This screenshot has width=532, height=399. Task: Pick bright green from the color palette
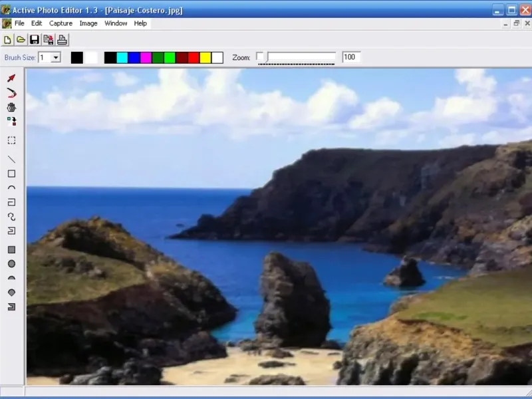[x=170, y=58]
